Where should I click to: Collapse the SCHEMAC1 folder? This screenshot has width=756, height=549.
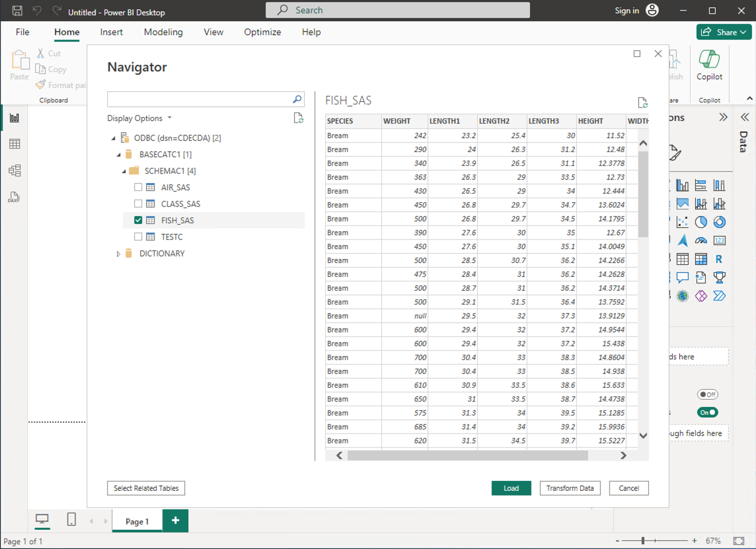124,171
